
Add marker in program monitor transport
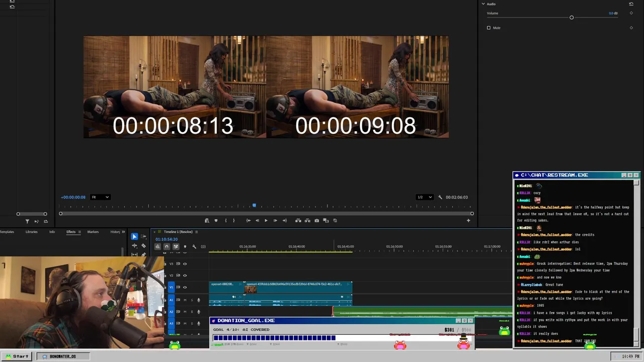(x=216, y=220)
